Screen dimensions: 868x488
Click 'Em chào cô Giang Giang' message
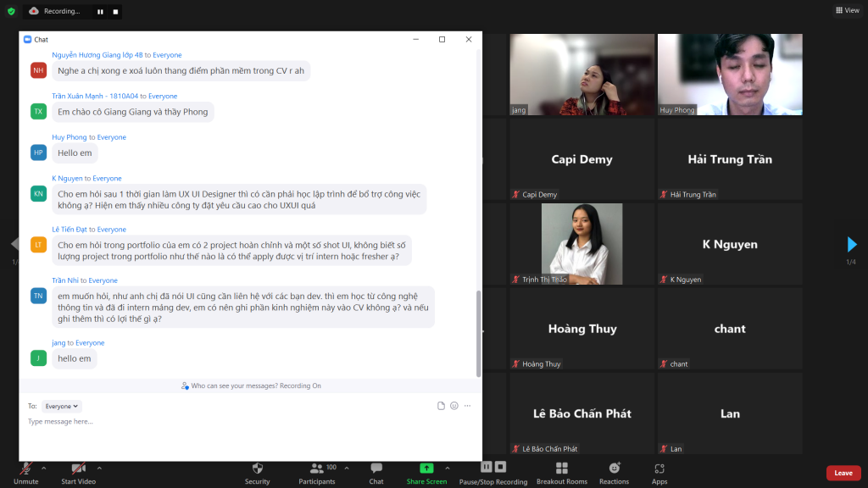point(133,112)
